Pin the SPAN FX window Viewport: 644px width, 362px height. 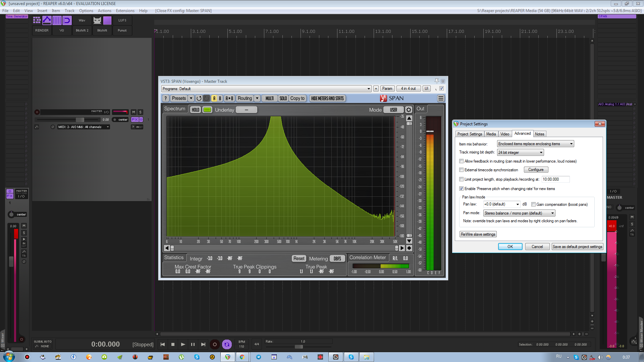click(x=437, y=81)
